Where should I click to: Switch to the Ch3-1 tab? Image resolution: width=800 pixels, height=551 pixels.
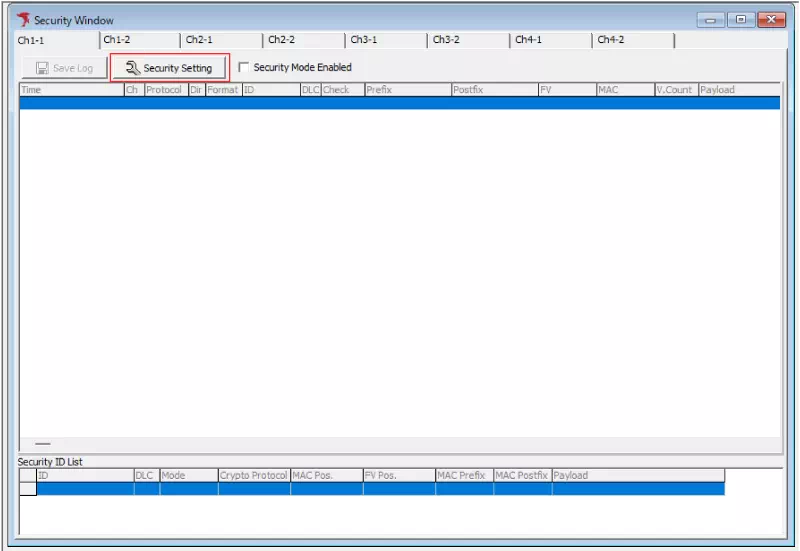387,40
